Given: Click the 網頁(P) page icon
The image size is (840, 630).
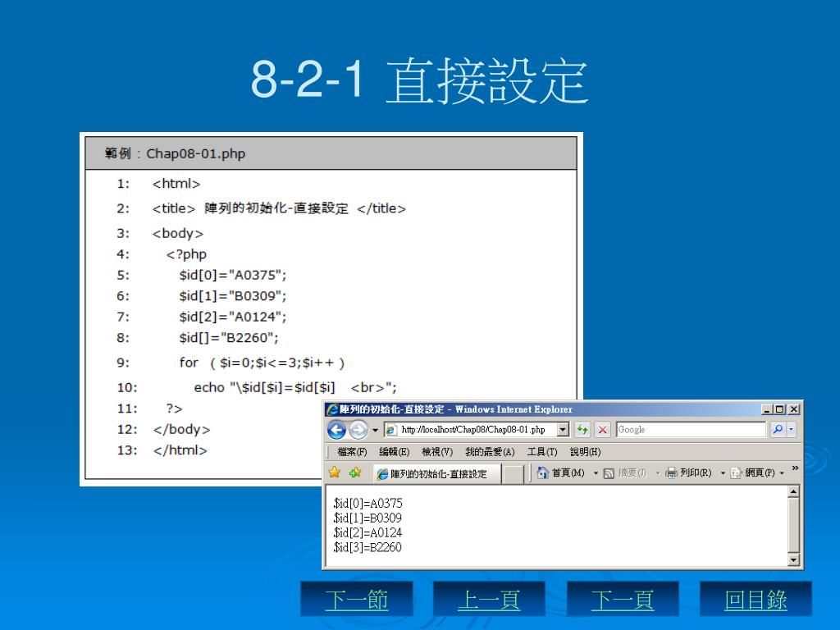Looking at the screenshot, I should [x=736, y=473].
